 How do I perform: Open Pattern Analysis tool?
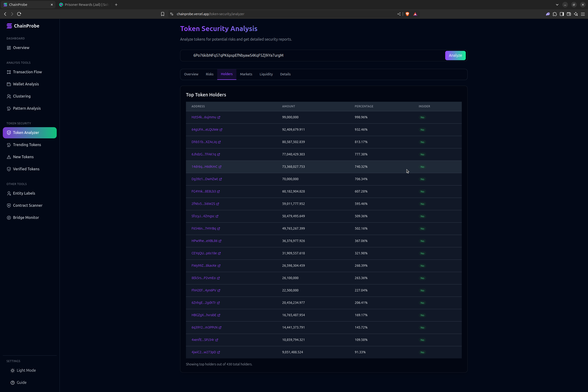pos(29,108)
